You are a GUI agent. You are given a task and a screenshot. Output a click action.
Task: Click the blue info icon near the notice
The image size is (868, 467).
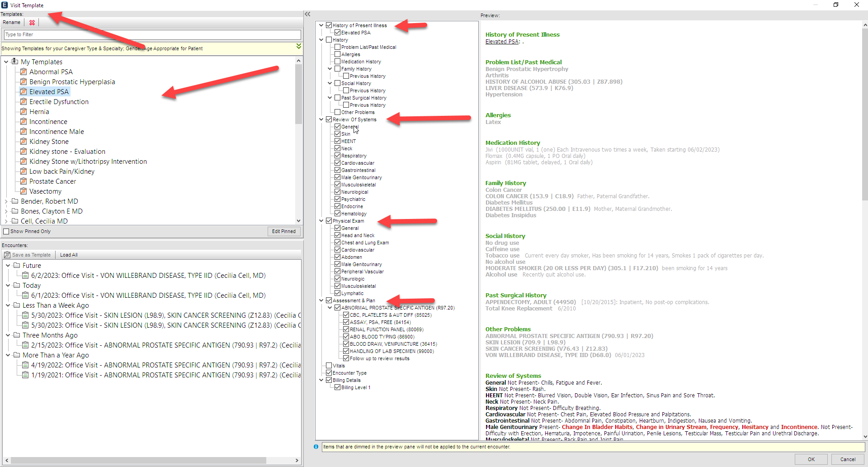click(316, 447)
